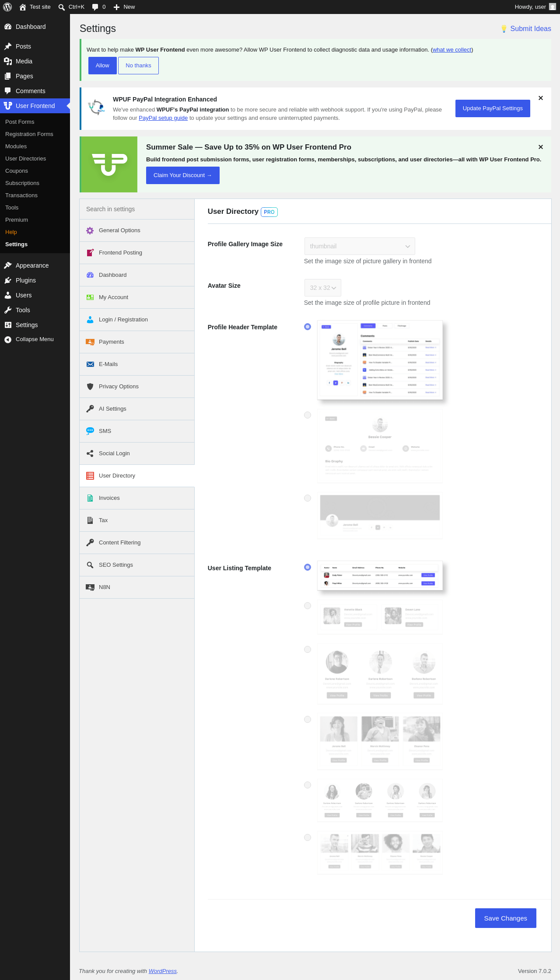Click the Privacy Options shield icon
Image resolution: width=560 pixels, height=980 pixels.
click(90, 387)
